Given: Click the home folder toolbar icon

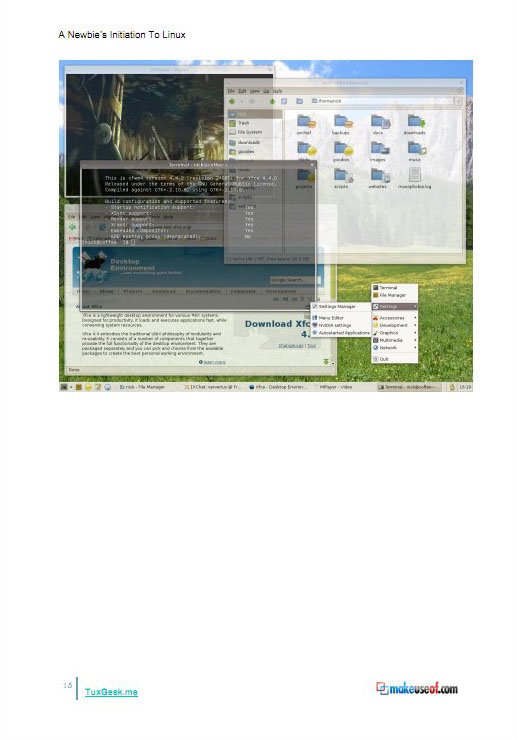Looking at the screenshot, I should (x=299, y=101).
